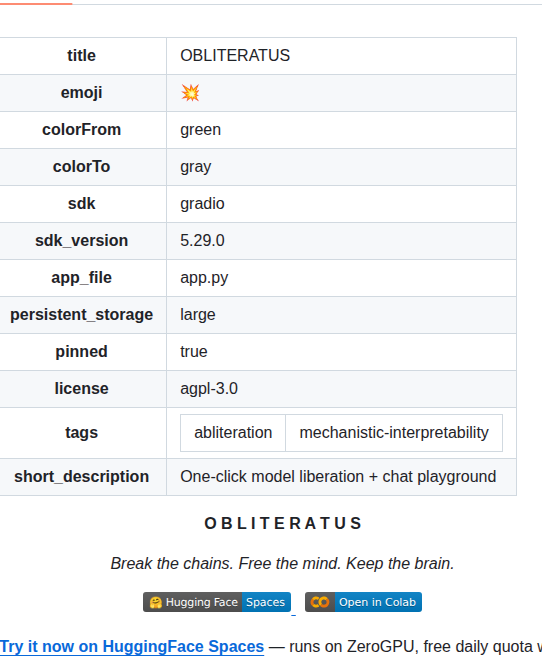Click the small underscore link after Spaces badge
The image size is (542, 658).
click(294, 614)
